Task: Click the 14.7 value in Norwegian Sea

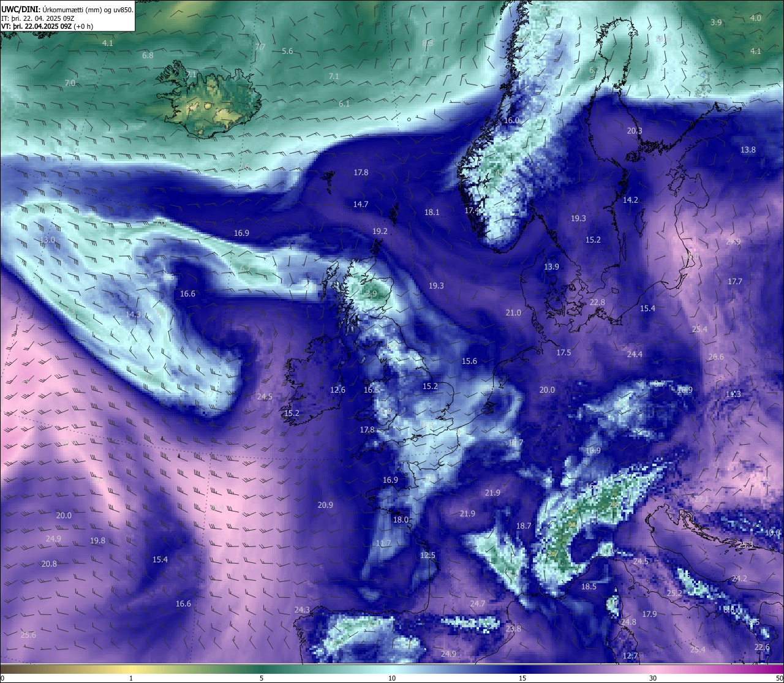Action: tap(361, 205)
